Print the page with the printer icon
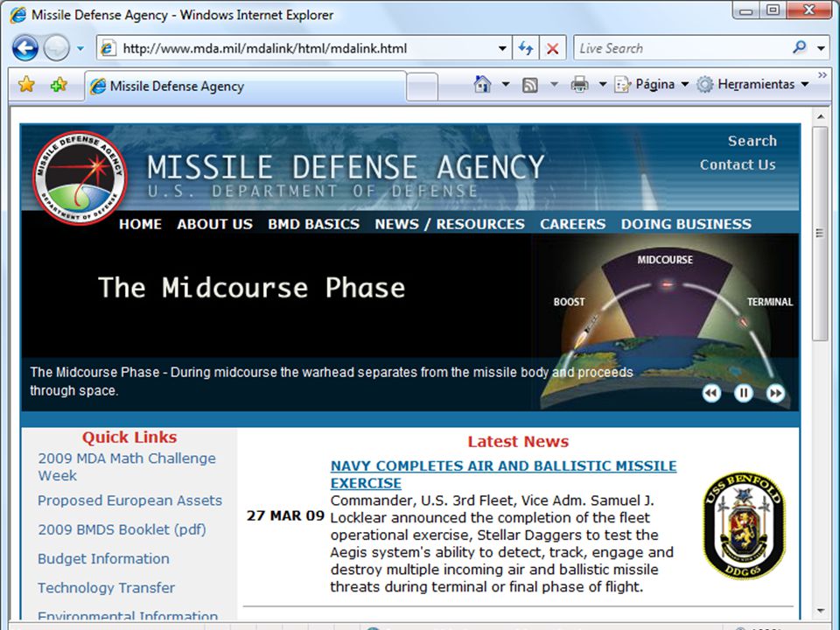Viewport: 840px width, 630px height. click(x=579, y=85)
